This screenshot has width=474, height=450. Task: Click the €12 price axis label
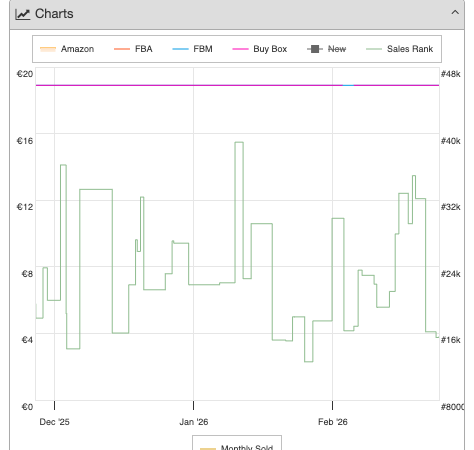pyautogui.click(x=25, y=207)
